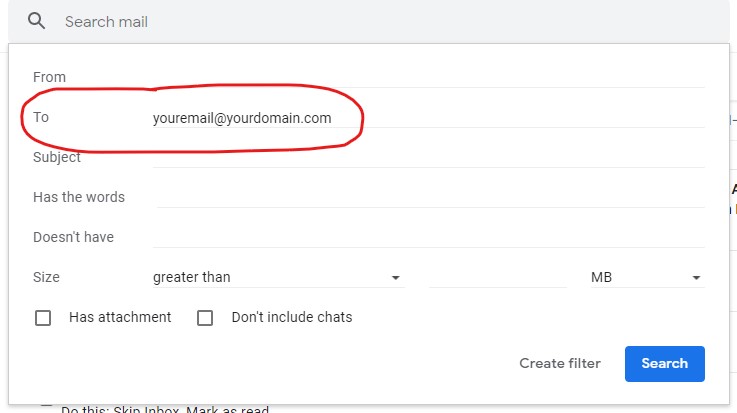Viewport: 737px width, 413px height.
Task: Focus the From input field
Action: [x=428, y=77]
